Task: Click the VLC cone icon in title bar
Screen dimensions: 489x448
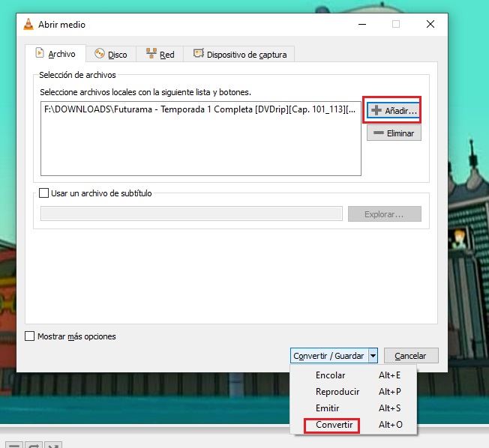Action: 28,24
